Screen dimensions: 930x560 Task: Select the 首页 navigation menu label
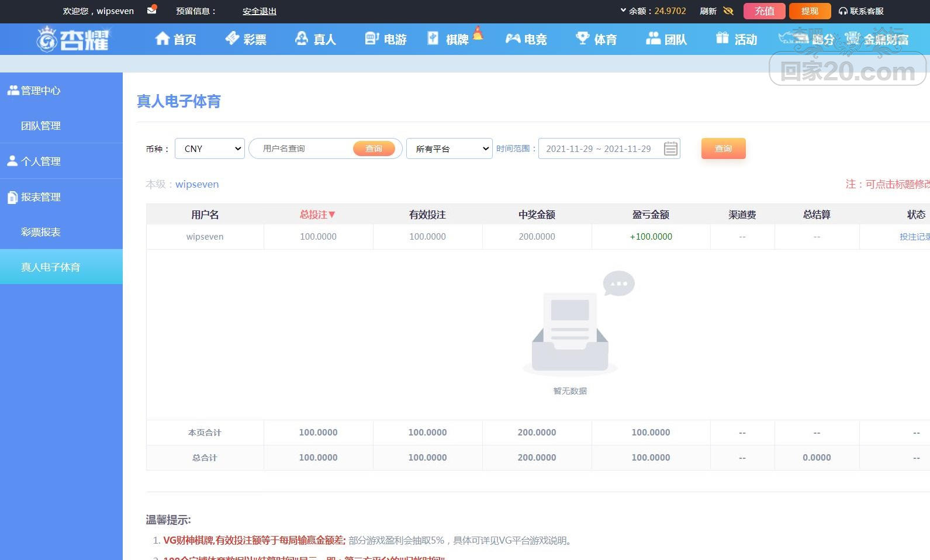tap(185, 40)
